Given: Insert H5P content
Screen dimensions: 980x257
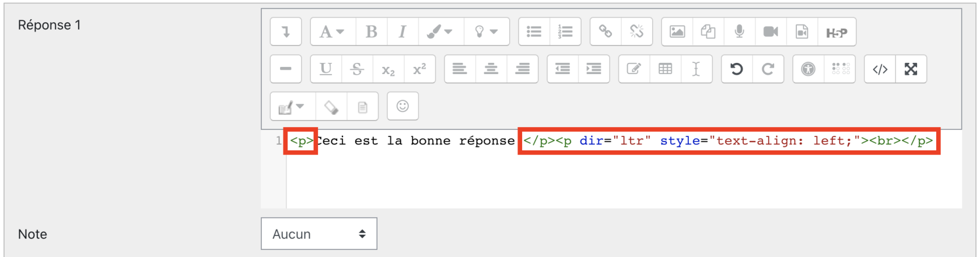Looking at the screenshot, I should coord(836,32).
